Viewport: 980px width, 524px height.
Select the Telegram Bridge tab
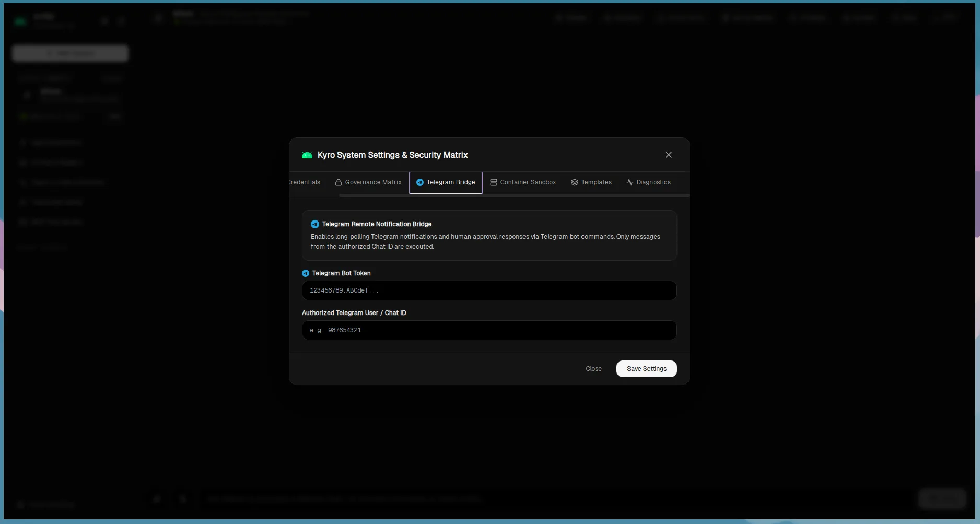446,182
